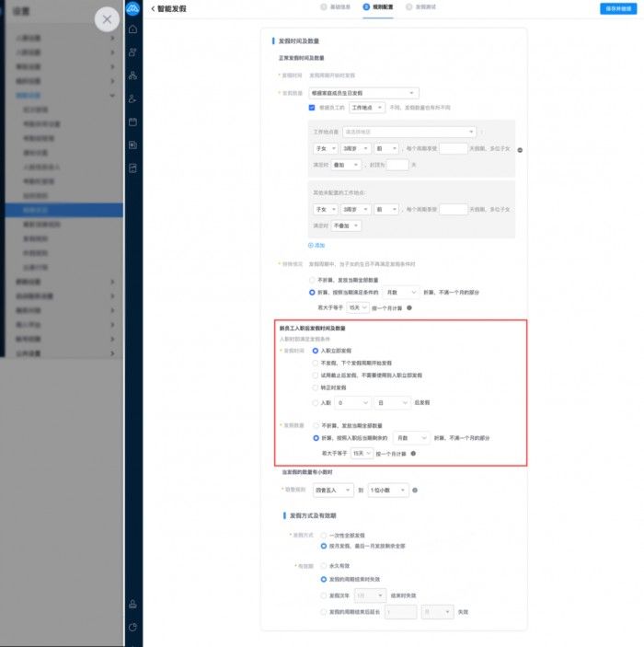
Task: Click the home icon in the dark sidebar
Action: pos(133,29)
